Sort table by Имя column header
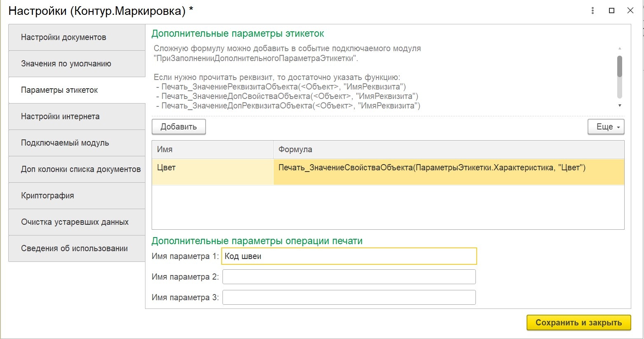Screen dimensions: 644x339 click(213, 150)
